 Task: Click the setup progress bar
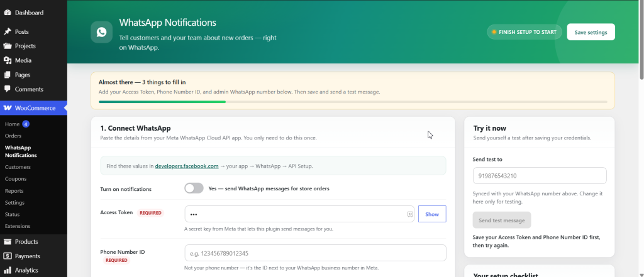tap(353, 101)
